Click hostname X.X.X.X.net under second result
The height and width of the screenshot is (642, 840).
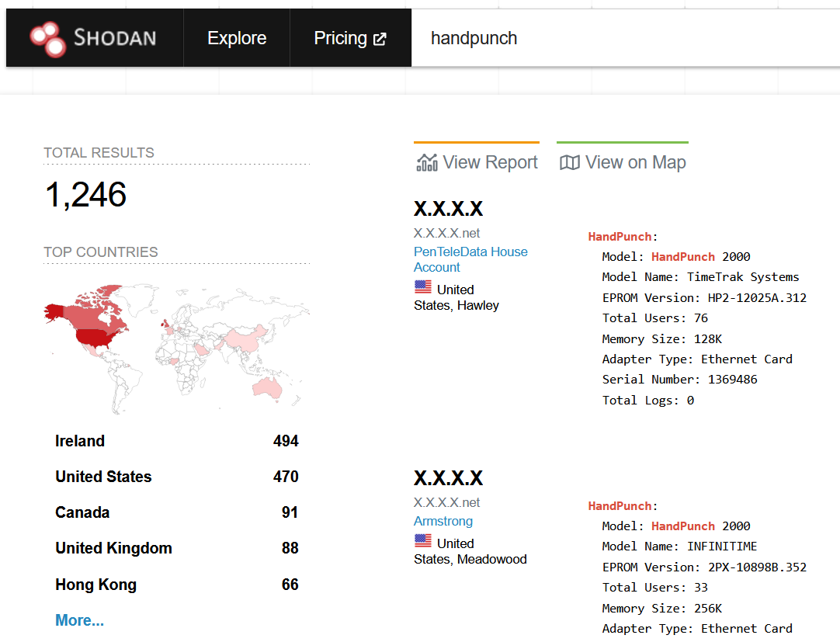(x=447, y=503)
